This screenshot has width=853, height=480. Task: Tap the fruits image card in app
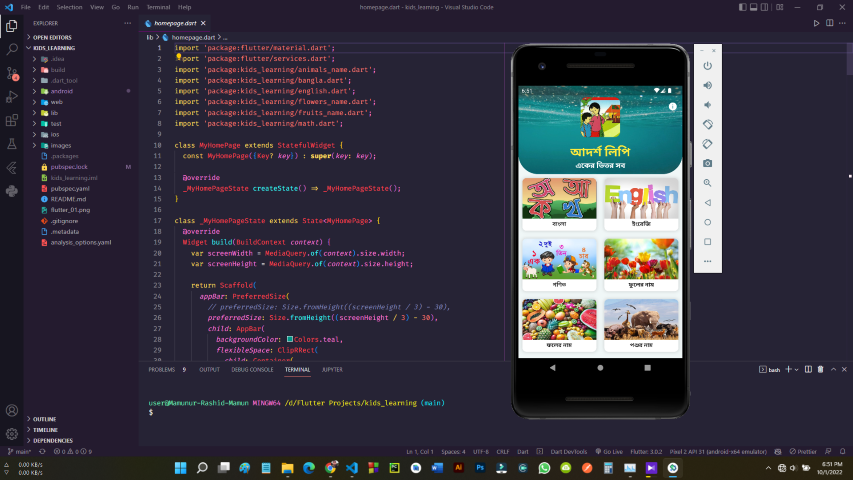559,325
